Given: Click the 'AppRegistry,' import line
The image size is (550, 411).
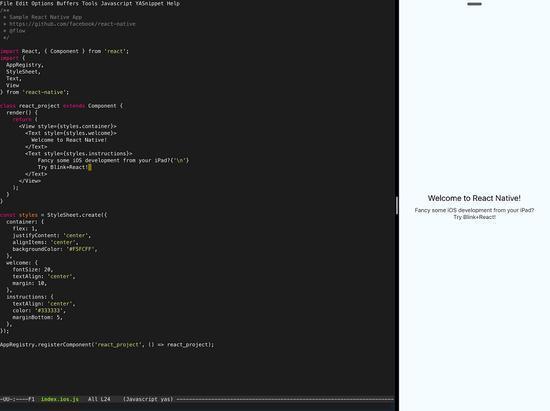Looking at the screenshot, I should tap(25, 65).
